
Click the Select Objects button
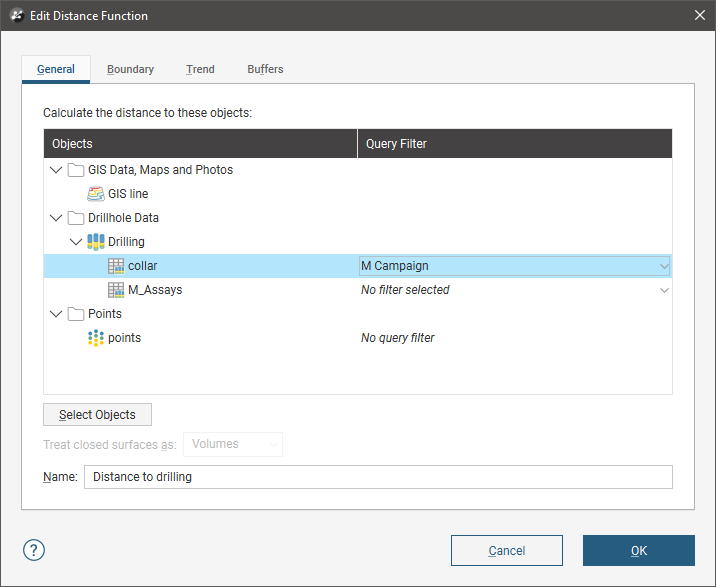tap(97, 415)
